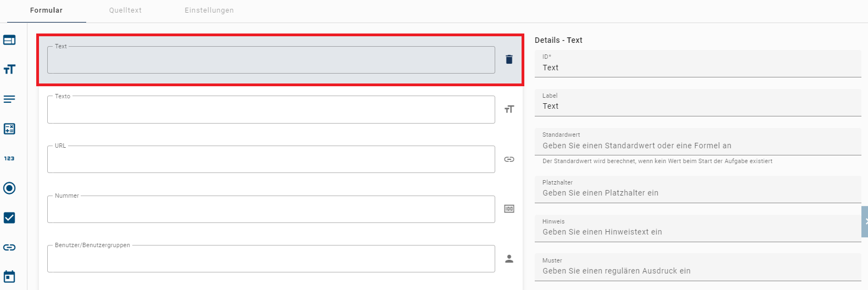Add a checkbox element from sidebar
The image size is (868, 290).
[9, 217]
